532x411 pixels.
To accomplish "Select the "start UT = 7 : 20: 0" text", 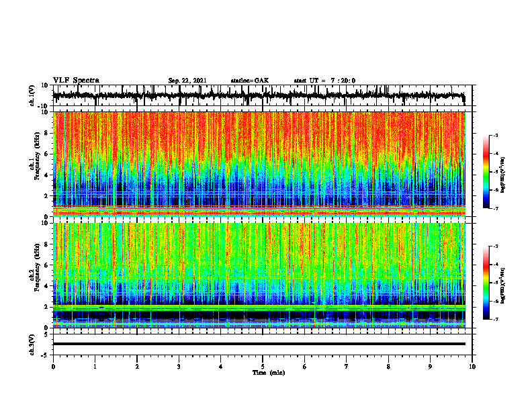I will pos(324,81).
